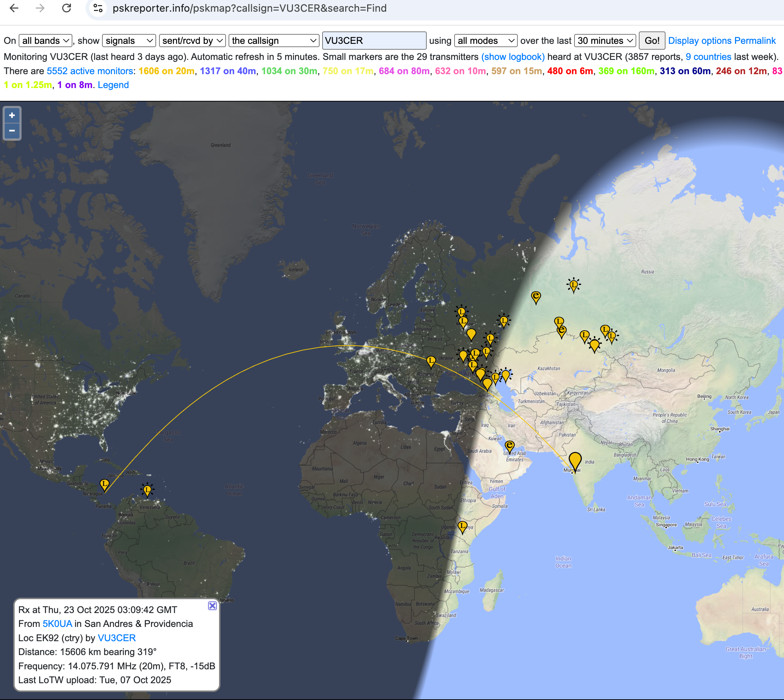Image resolution: width=784 pixels, height=700 pixels.
Task: Reload the page in the browser
Action: click(x=67, y=8)
